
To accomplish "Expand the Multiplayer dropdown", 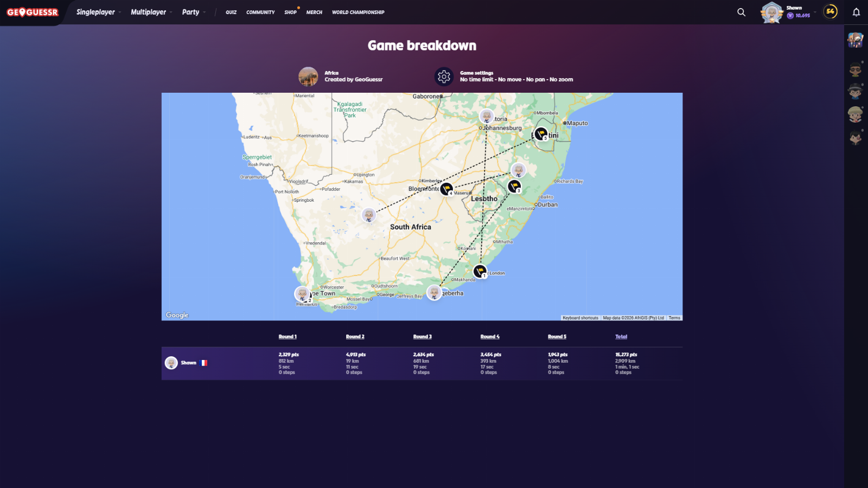I will coord(151,12).
